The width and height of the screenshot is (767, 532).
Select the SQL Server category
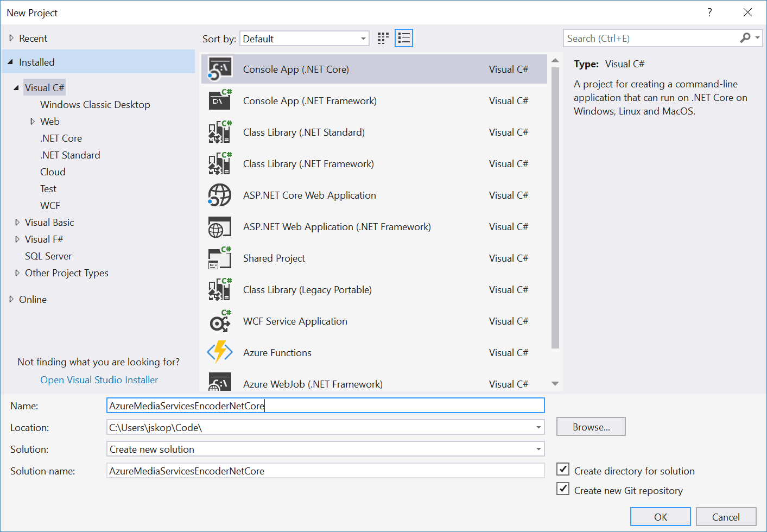point(48,256)
